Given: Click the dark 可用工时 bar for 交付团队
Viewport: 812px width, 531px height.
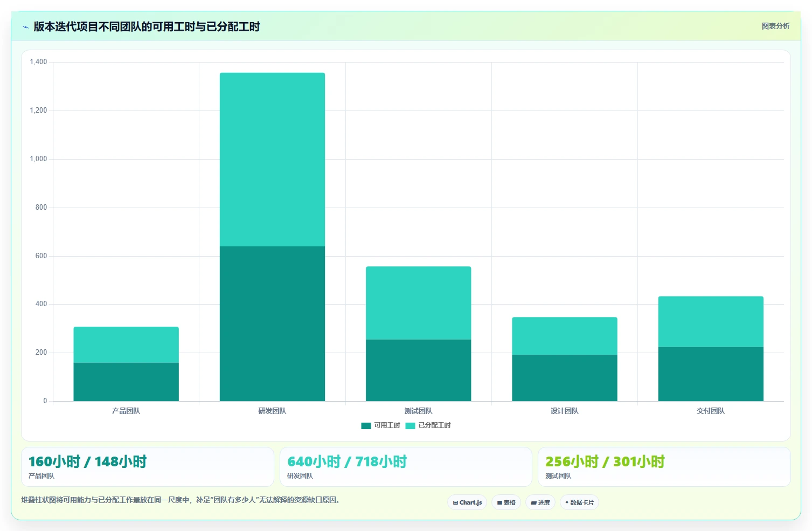Looking at the screenshot, I should point(711,374).
